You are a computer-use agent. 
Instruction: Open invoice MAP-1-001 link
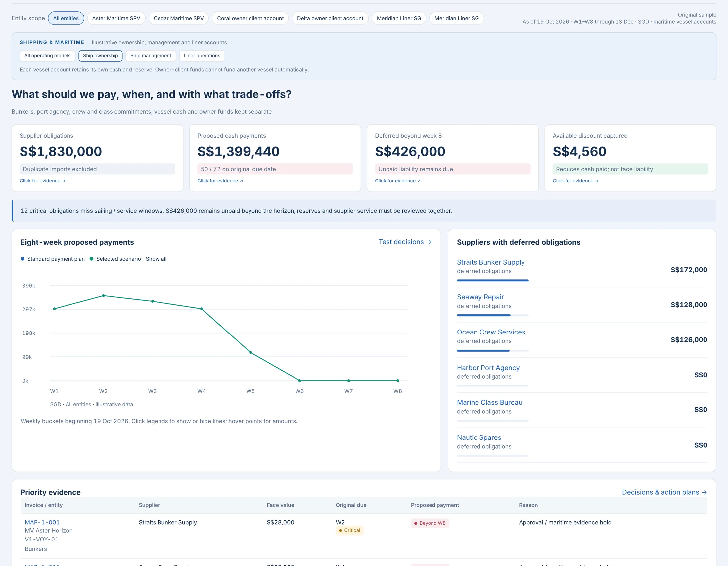click(x=42, y=522)
